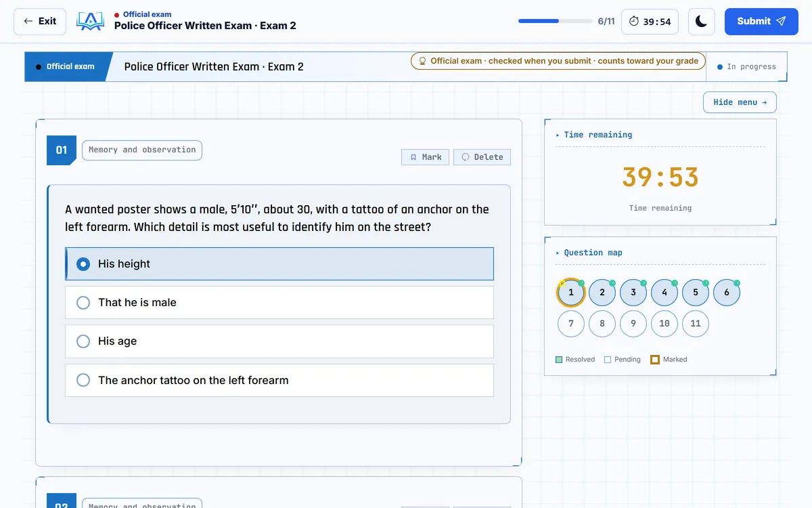Collapse the Question map panel

point(558,253)
